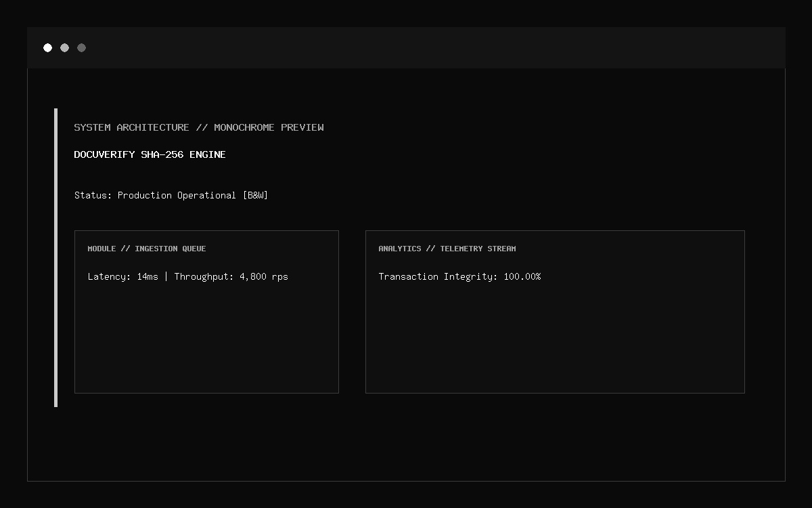Click the "DOCUVERIFY SHA-256 ENGINE" title

150,154
